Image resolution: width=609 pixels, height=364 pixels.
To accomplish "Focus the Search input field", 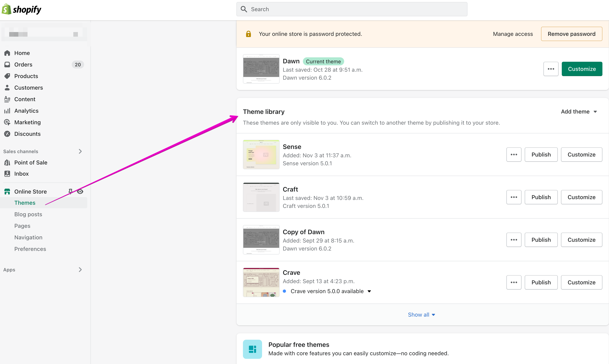I will click(x=352, y=9).
